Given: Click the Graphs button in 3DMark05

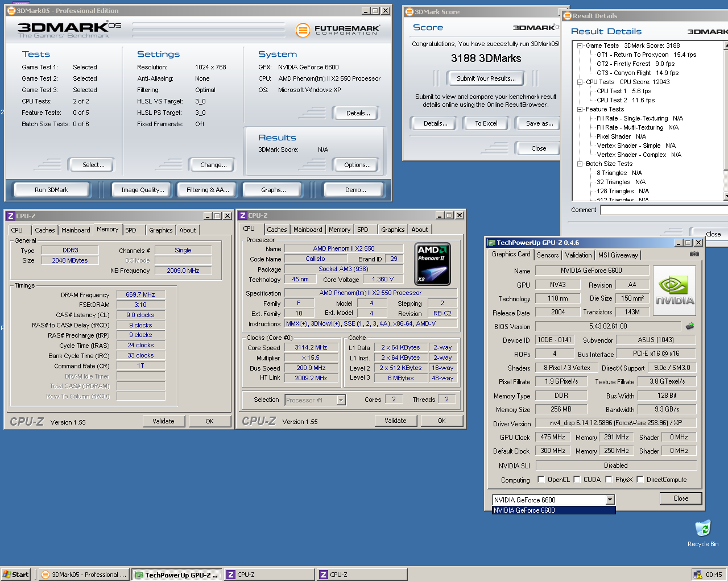Looking at the screenshot, I should [x=274, y=190].
